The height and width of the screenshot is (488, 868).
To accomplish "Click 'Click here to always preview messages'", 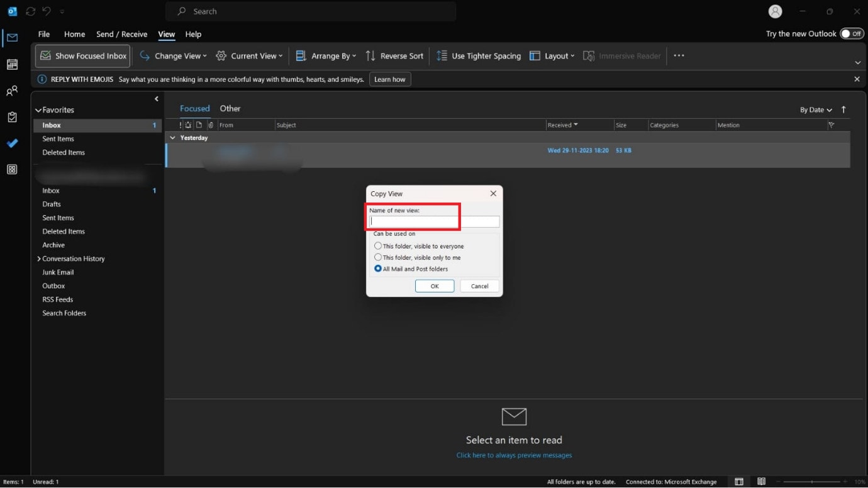I will click(514, 455).
